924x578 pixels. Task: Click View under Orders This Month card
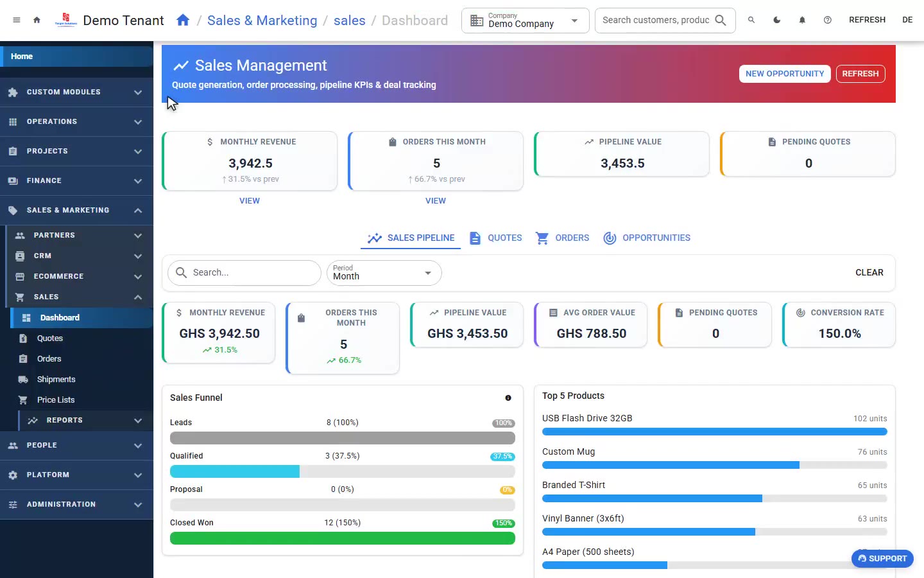[436, 201]
